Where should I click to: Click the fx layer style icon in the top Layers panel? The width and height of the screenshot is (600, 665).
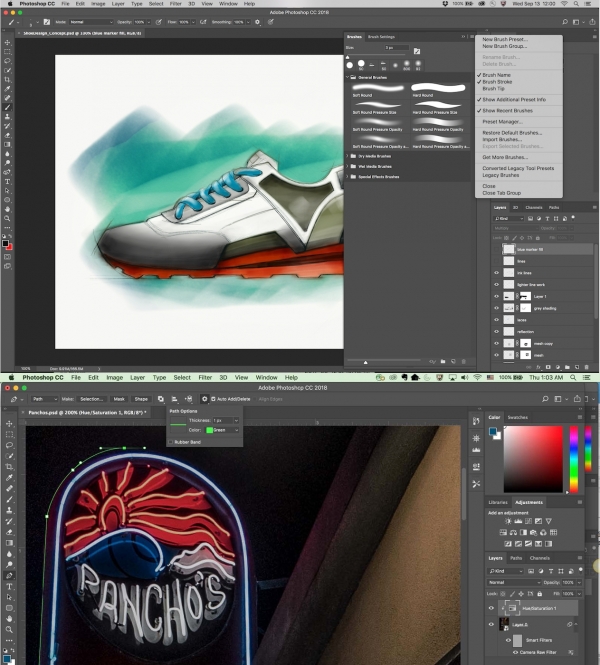click(539, 367)
